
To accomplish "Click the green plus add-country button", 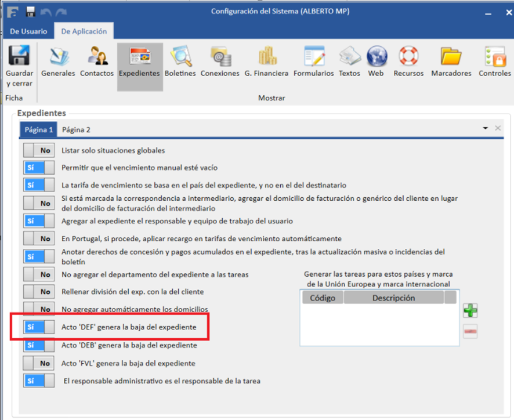I will coord(470,310).
